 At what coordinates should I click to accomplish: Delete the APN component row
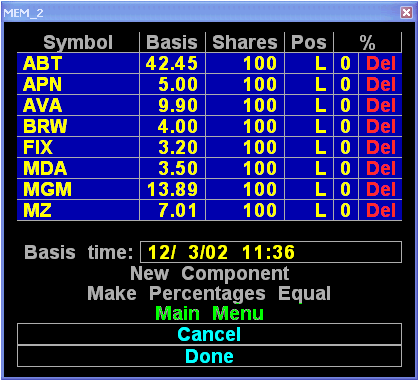pyautogui.click(x=380, y=84)
